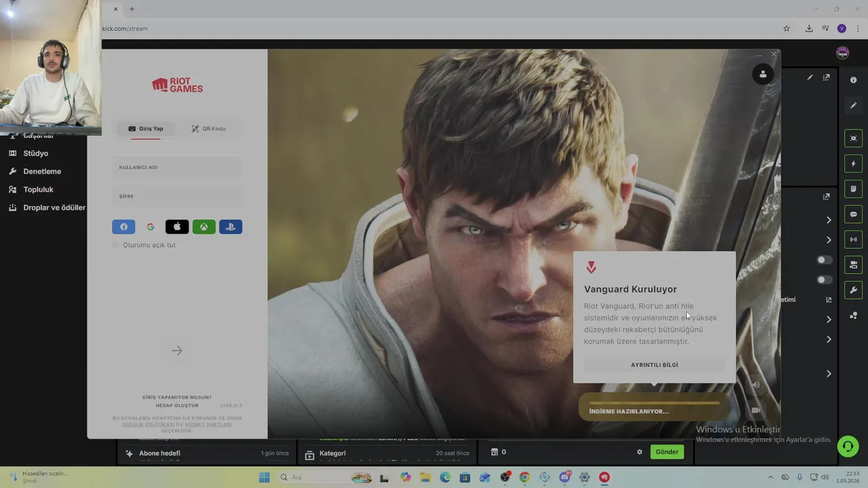Expand the first chevron row in Kick panel
The width and height of the screenshot is (868, 488).
click(829, 220)
